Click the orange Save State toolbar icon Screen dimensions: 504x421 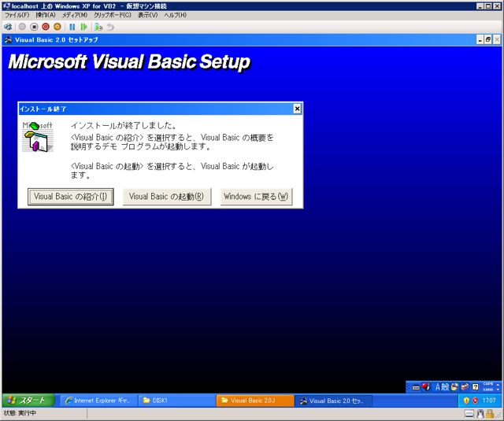57,27
